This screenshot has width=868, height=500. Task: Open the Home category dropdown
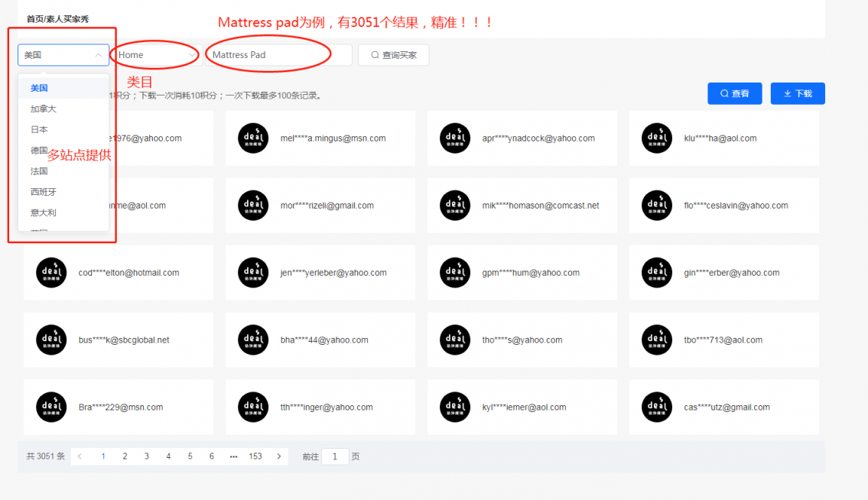point(155,55)
